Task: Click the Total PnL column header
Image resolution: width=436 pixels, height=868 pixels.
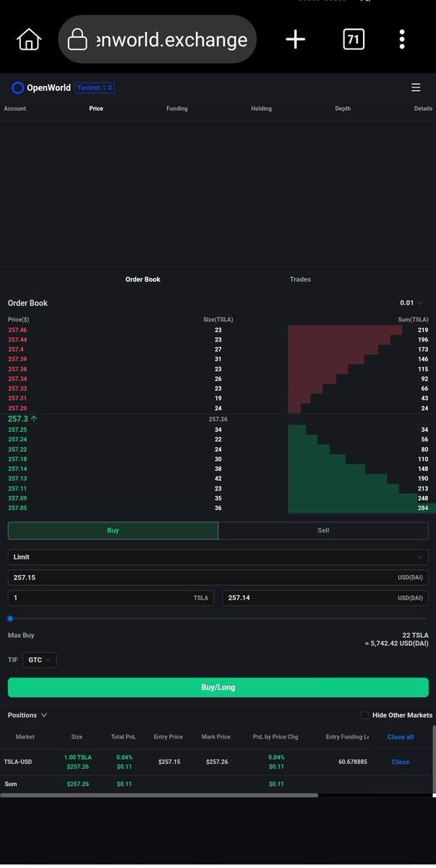Action: tap(125, 737)
